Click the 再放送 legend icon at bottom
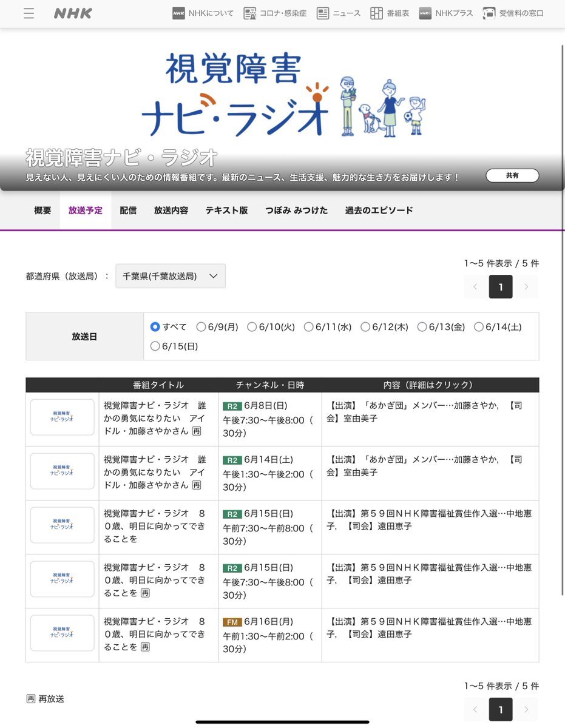Screen dimensions: 565x728 tap(30, 699)
